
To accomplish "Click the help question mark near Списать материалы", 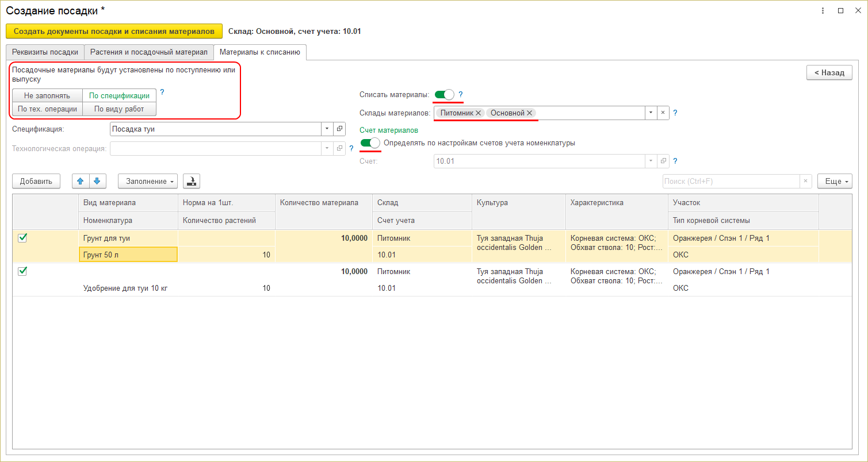I will [x=461, y=94].
